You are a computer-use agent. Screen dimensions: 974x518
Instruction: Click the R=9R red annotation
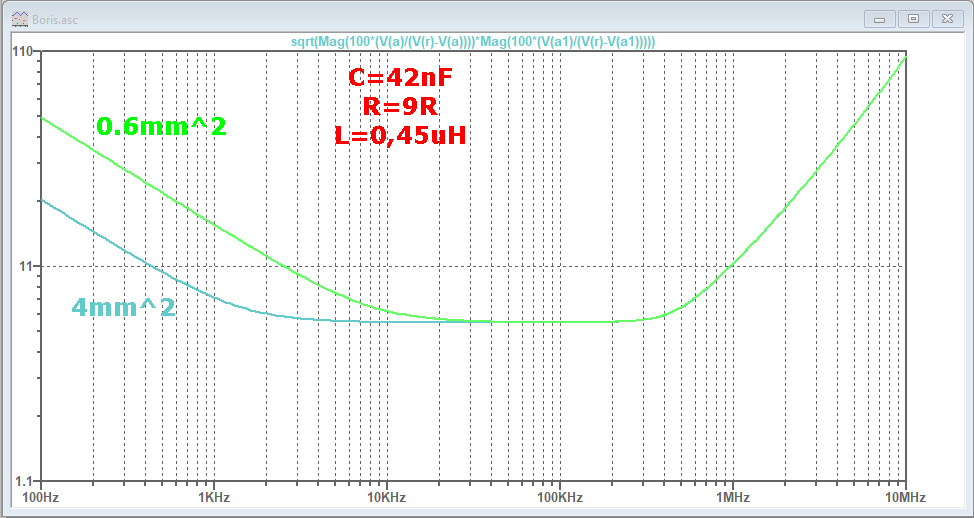point(401,107)
